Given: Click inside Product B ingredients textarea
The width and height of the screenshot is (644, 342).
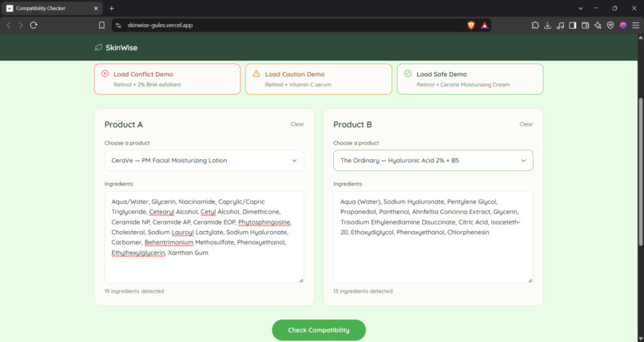Looking at the screenshot, I should tap(433, 237).
